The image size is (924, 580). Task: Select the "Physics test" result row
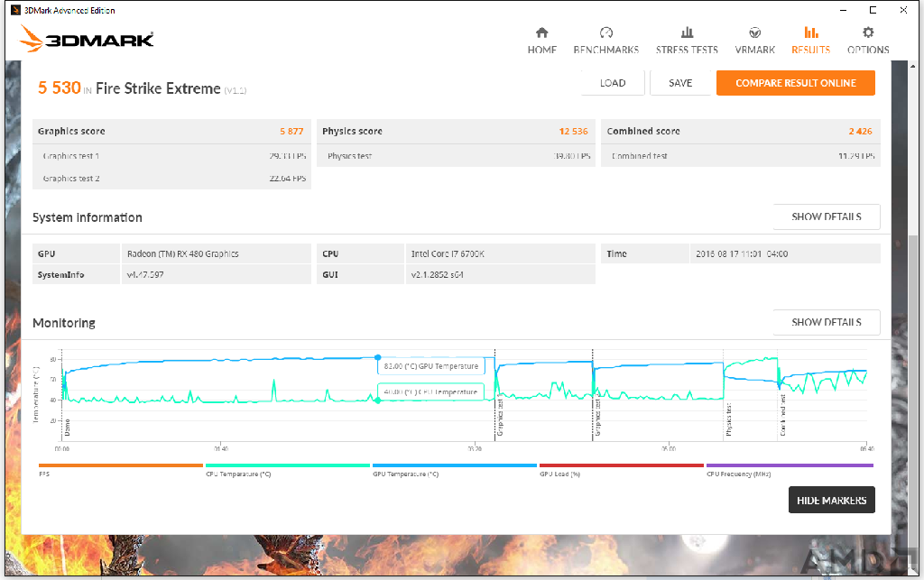(x=456, y=156)
